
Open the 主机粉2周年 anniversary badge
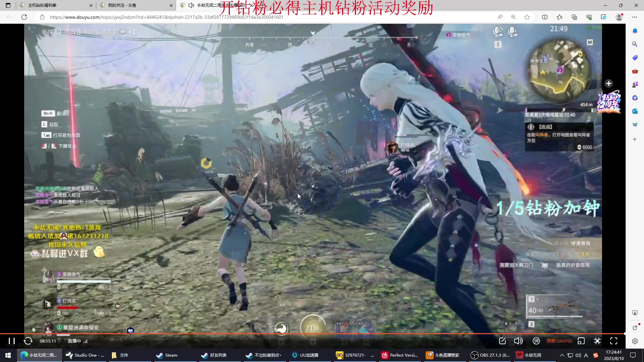(x=609, y=102)
